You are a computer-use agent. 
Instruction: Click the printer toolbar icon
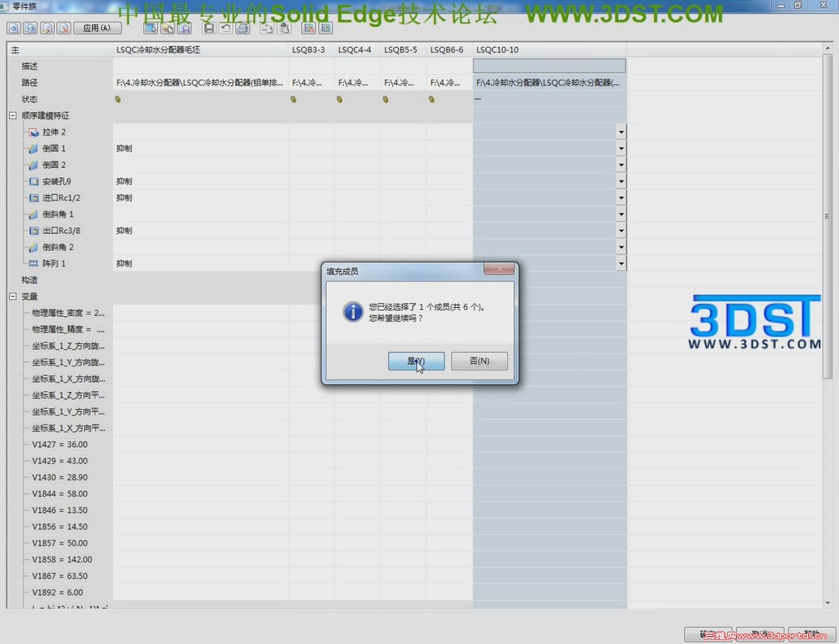point(243,28)
